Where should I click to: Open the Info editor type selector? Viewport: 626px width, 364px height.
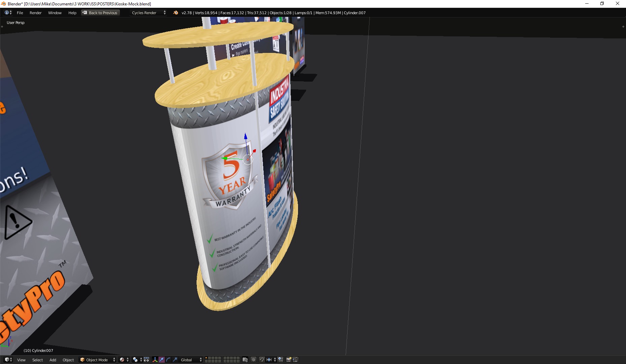8,12
